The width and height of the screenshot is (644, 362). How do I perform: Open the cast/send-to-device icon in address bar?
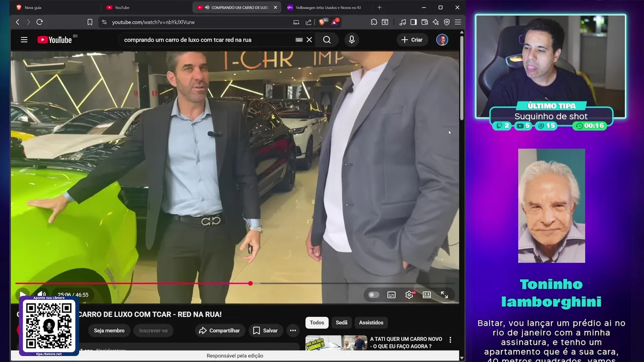[296, 22]
